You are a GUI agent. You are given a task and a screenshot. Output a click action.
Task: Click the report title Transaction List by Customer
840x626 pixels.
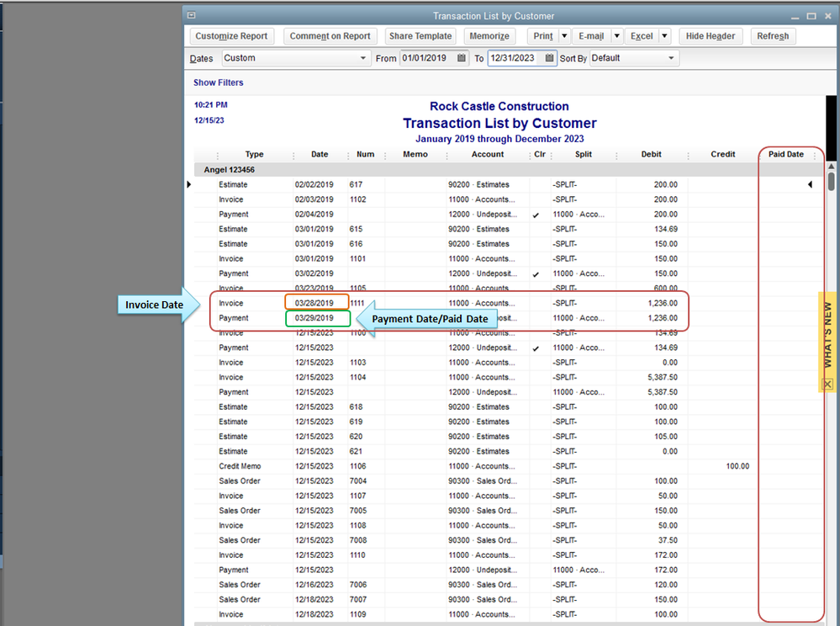499,124
